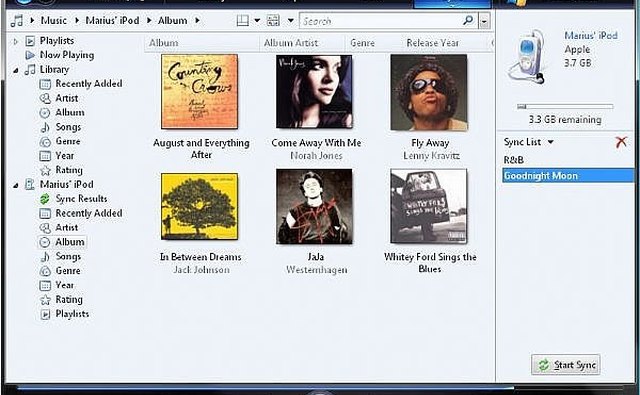Image resolution: width=640 pixels, height=395 pixels.
Task: Open dropdown arrow after Album breadcrumb
Action: coord(197,20)
